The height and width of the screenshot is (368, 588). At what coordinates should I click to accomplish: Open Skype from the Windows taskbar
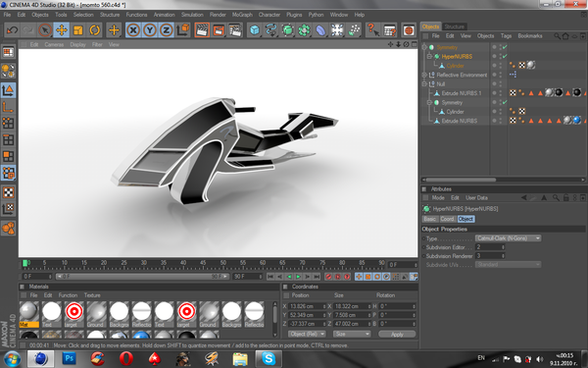(269, 358)
